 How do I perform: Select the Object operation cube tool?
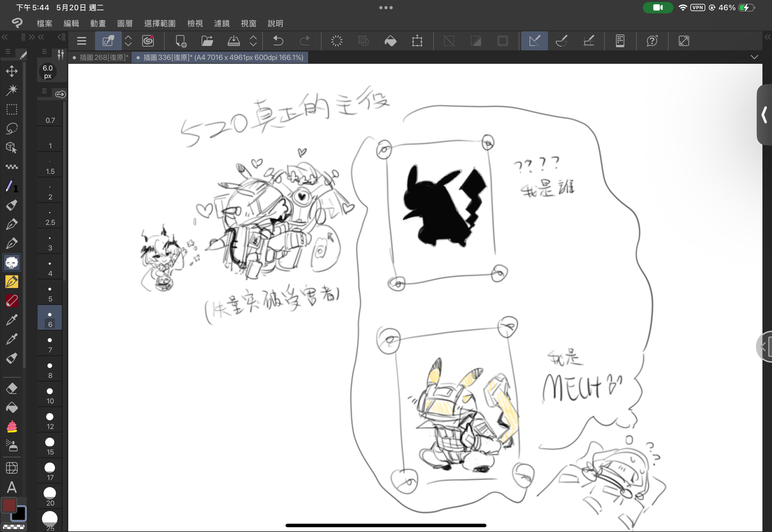point(12,148)
